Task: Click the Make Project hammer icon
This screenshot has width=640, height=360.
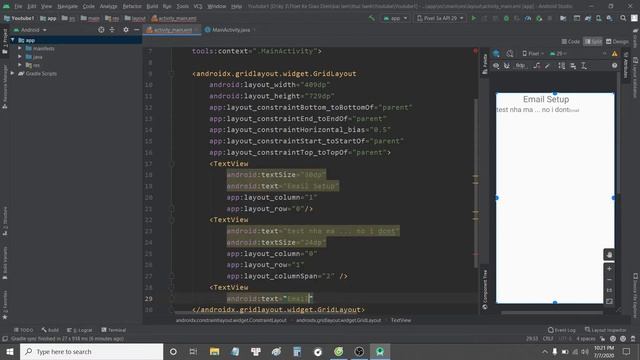Action: (x=371, y=18)
